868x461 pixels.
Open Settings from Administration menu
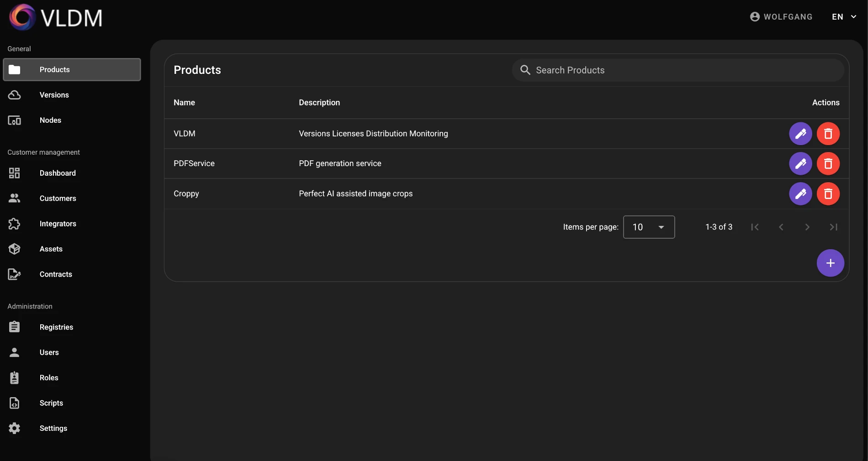(x=53, y=428)
